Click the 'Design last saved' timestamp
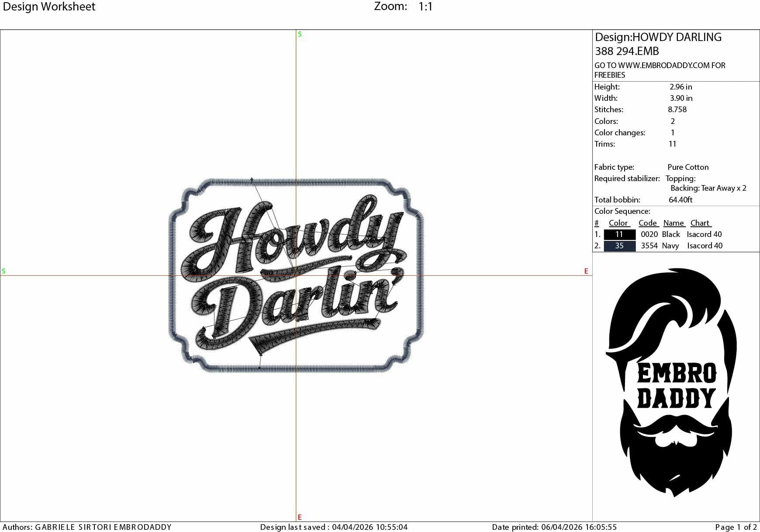 [x=334, y=527]
